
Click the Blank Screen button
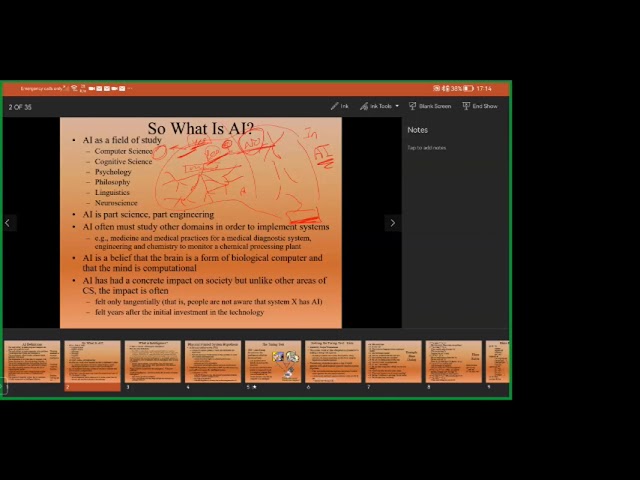pos(429,106)
